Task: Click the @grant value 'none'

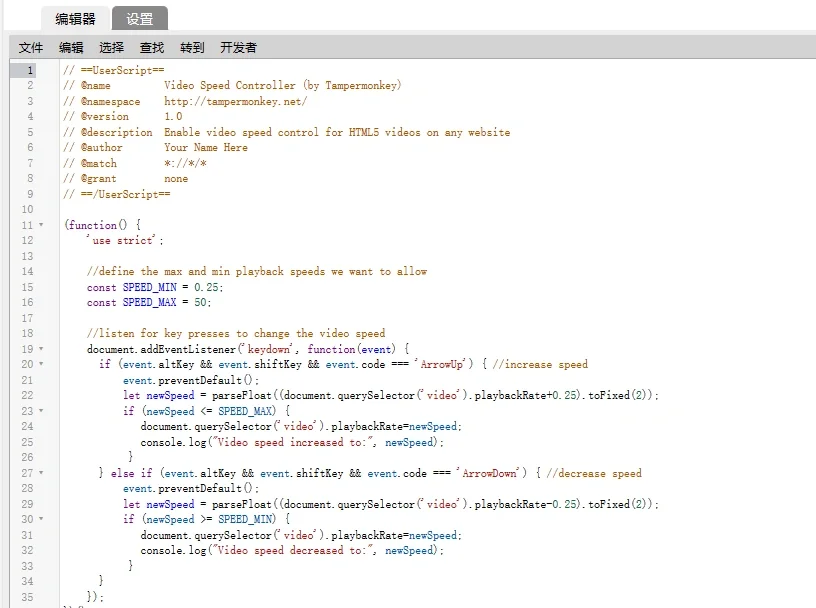Action: 176,179
